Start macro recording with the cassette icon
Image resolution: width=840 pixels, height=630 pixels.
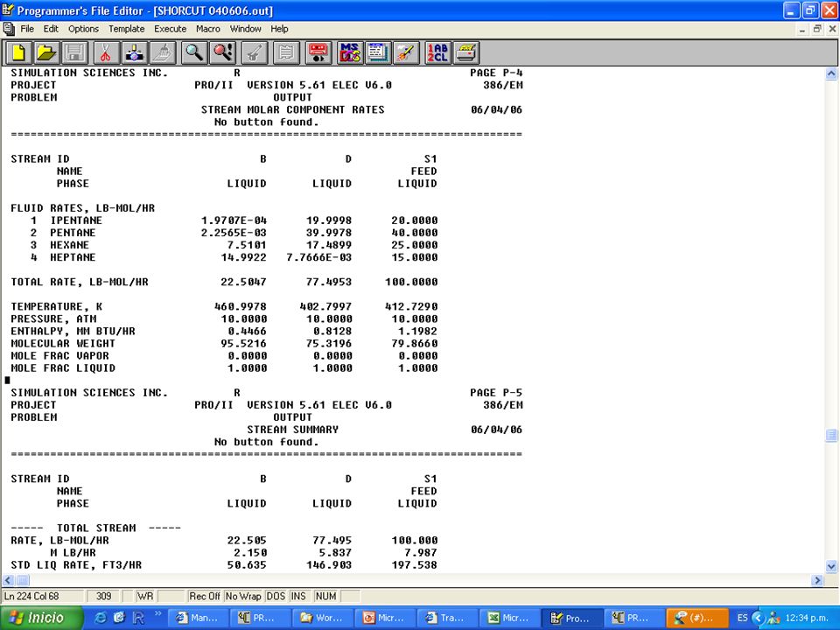(318, 52)
